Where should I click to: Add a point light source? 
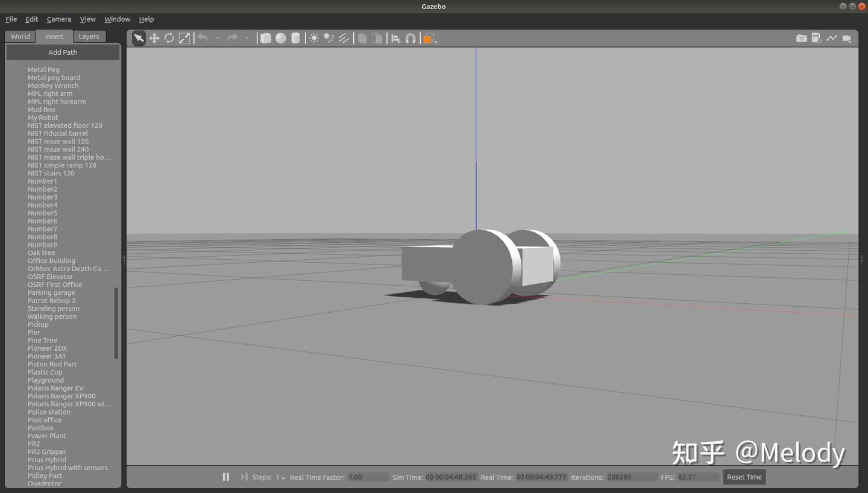314,39
